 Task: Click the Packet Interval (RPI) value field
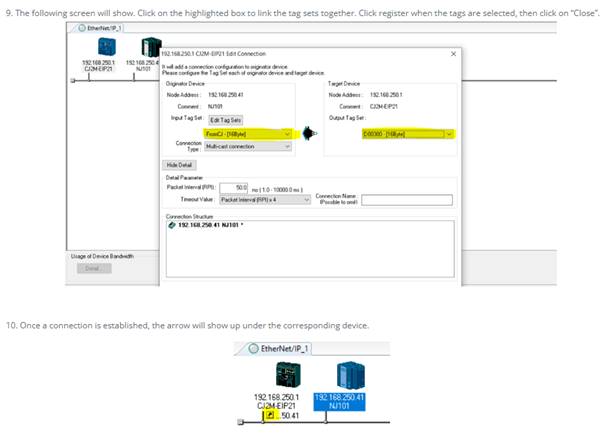(x=233, y=188)
